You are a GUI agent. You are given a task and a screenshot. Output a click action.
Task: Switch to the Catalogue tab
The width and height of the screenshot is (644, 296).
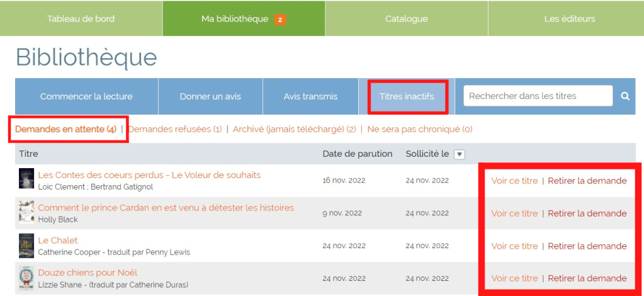click(406, 18)
